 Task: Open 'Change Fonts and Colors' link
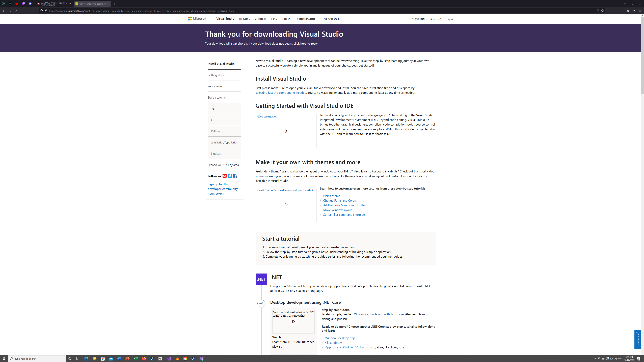click(340, 201)
